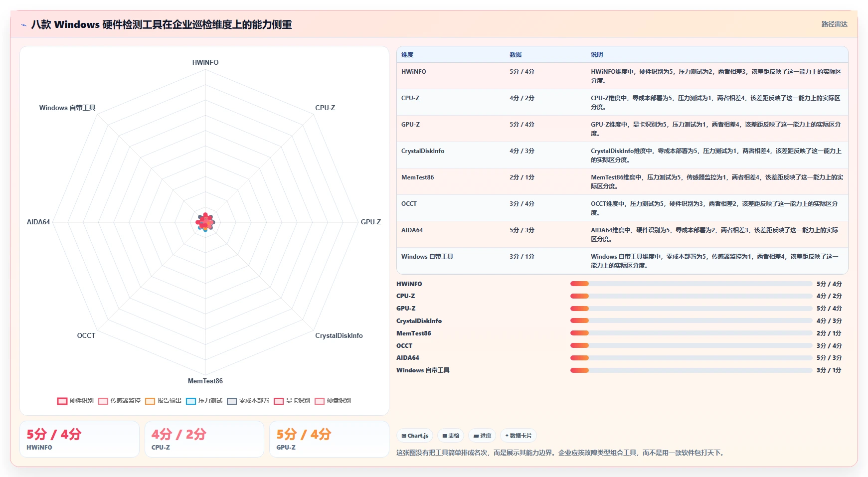Click the 3分 / 1分 score beside the Windows 自带工具 bar
Screen dimensions: 868x477
[x=829, y=370]
